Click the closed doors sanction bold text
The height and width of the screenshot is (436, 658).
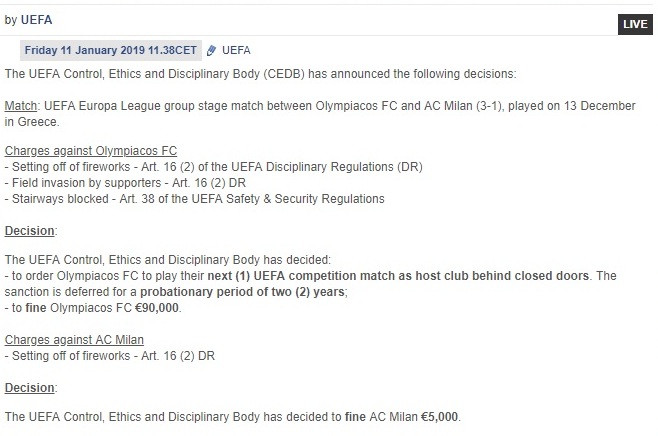click(398, 276)
